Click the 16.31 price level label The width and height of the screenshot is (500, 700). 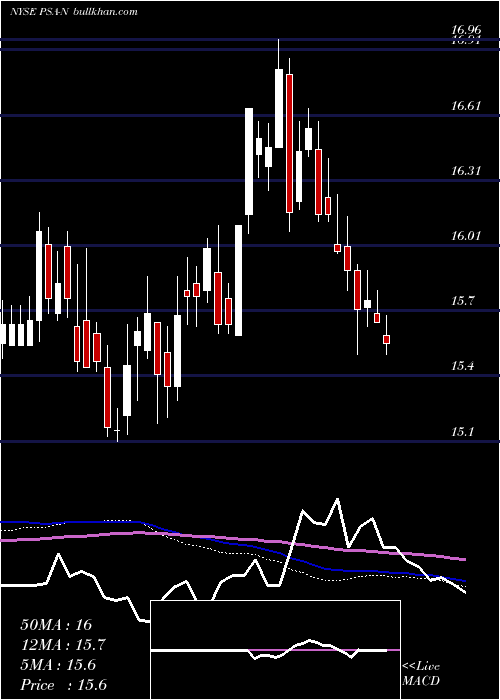(x=466, y=171)
